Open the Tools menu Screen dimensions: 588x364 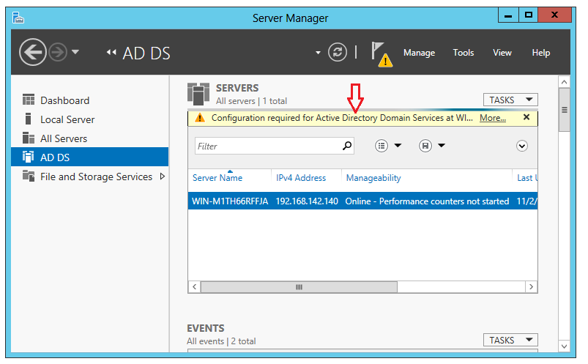[464, 53]
